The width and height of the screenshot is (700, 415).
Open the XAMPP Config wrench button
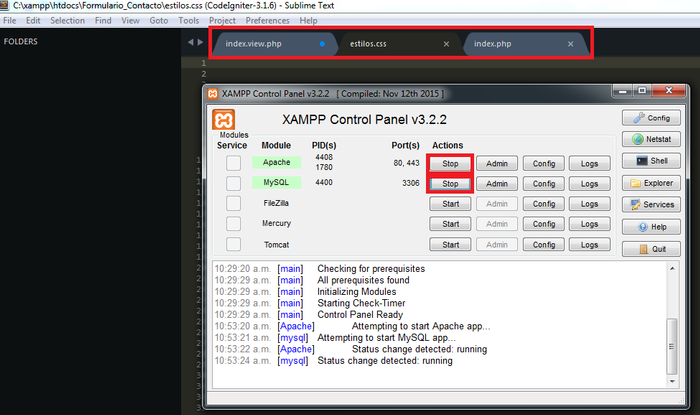point(651,118)
